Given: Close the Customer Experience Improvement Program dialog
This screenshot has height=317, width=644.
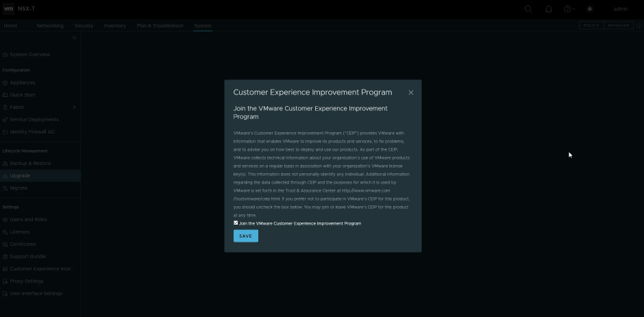Looking at the screenshot, I should pos(411,92).
